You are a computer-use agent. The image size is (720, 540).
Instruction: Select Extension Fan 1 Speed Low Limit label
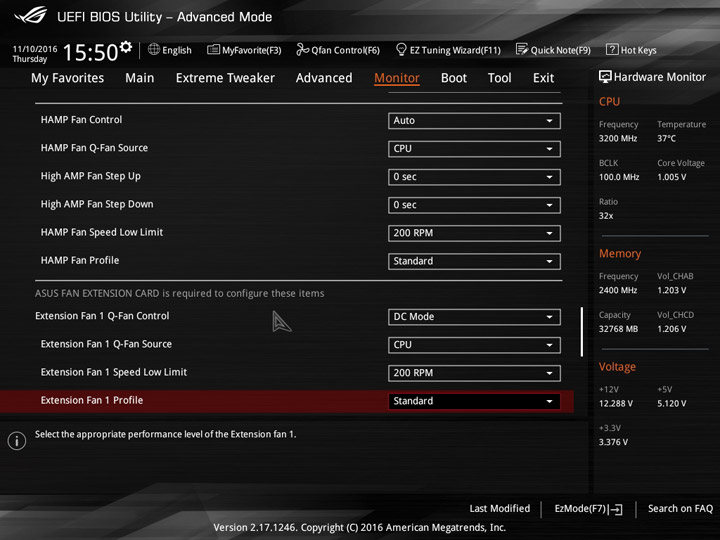113,372
